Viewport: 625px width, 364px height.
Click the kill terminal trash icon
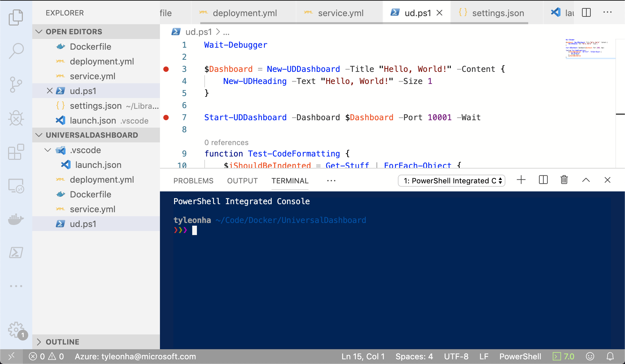point(564,180)
